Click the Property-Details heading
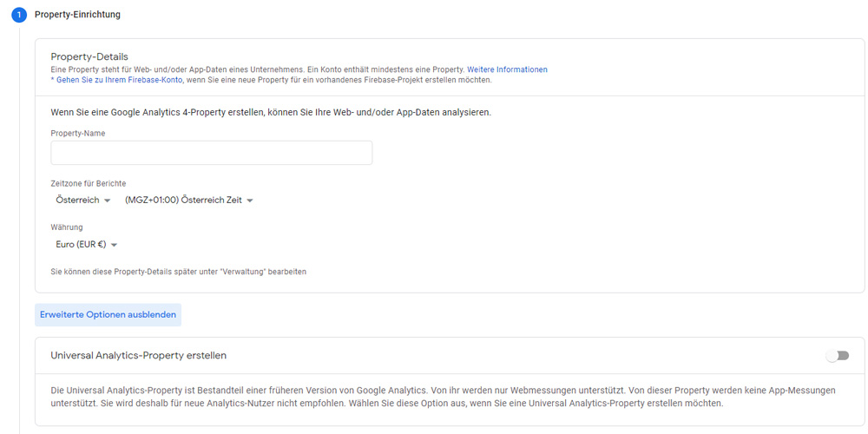 pos(89,56)
